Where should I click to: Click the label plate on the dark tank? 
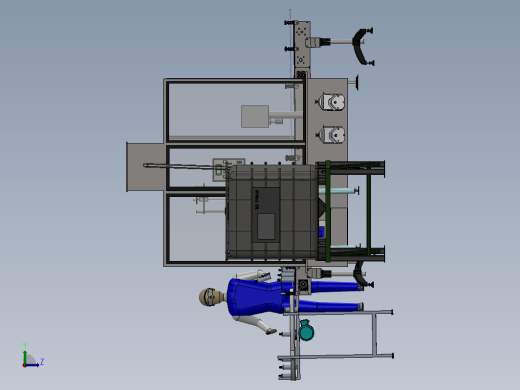pos(266,215)
